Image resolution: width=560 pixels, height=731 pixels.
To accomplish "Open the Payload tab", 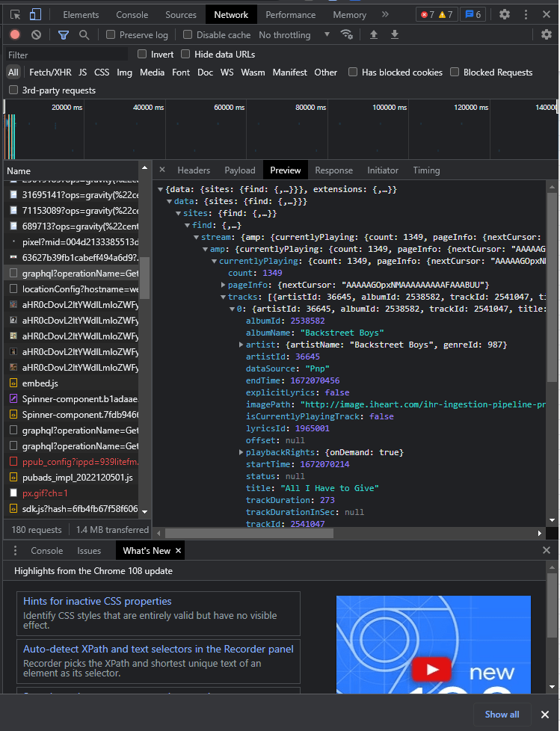I will click(240, 170).
